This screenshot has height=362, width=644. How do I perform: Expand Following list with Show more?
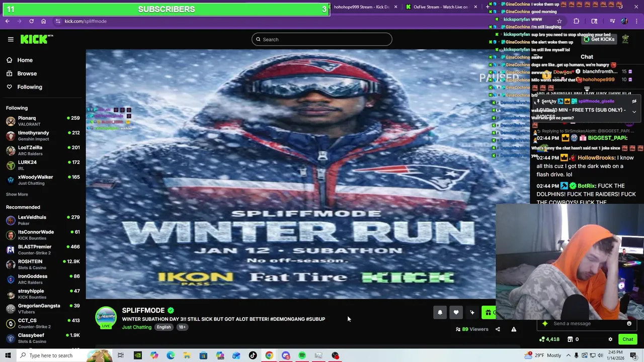[17, 194]
